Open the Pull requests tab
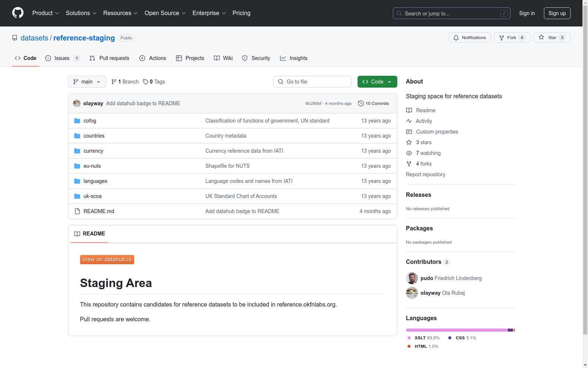This screenshot has height=368, width=588. [110, 58]
